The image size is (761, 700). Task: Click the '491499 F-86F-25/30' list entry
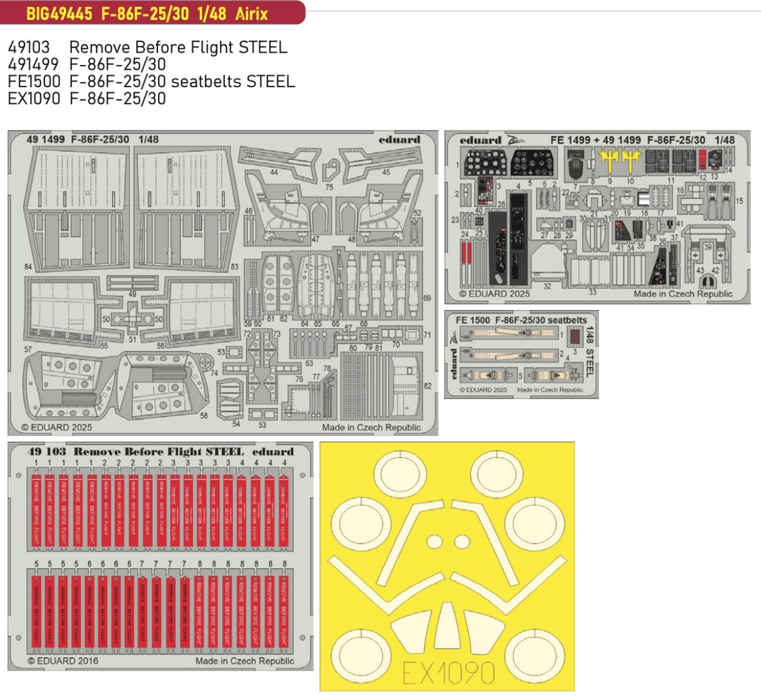tap(87, 64)
